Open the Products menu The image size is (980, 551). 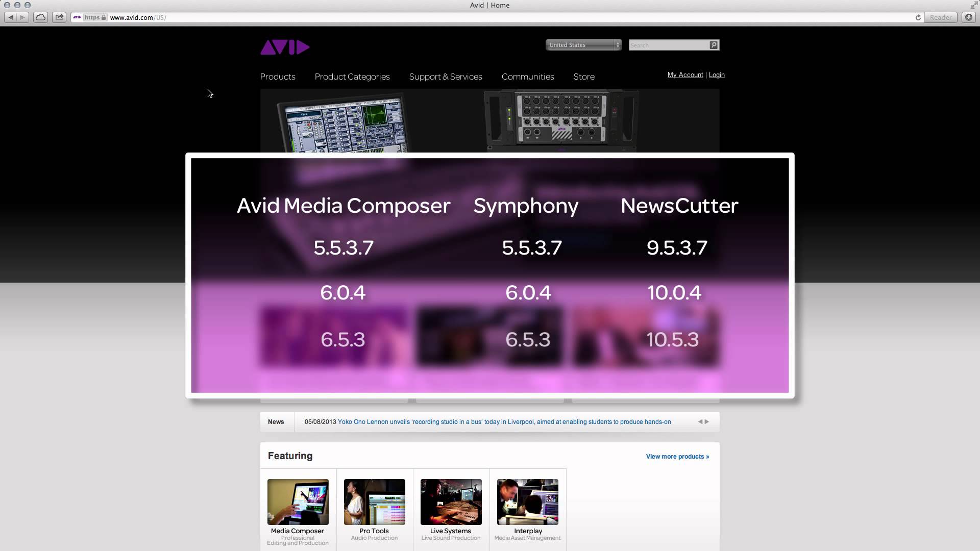[x=277, y=76]
